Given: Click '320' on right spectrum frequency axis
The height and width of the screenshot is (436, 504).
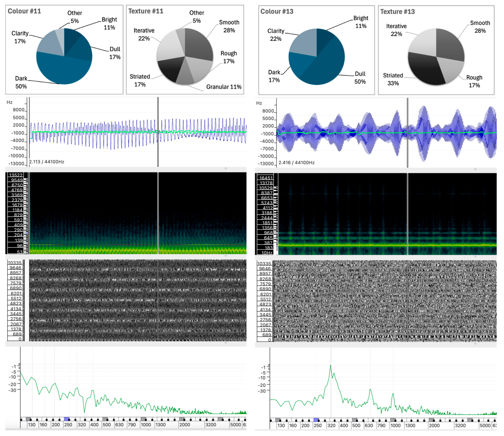Looking at the screenshot, I should click(331, 425).
